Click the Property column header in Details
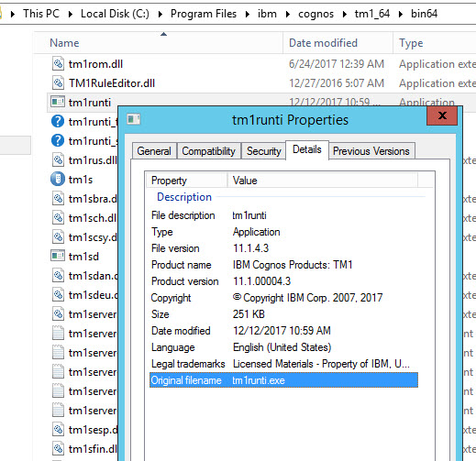The image size is (476, 461). 186,181
